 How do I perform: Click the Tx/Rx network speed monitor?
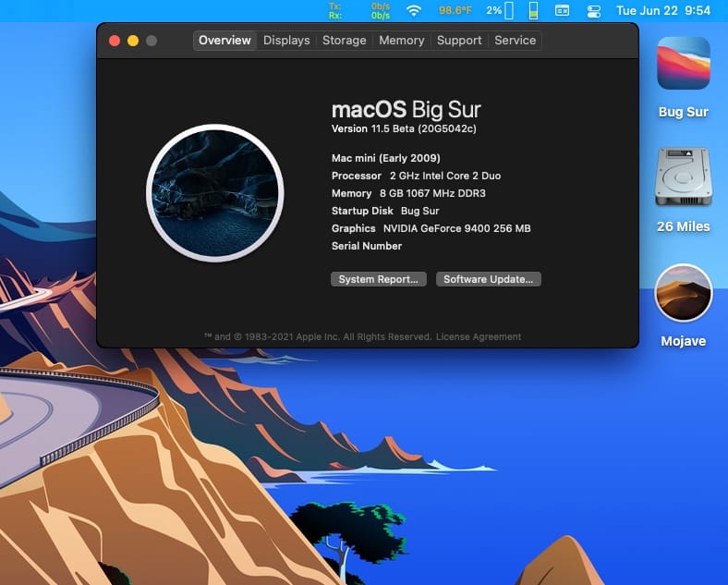359,10
